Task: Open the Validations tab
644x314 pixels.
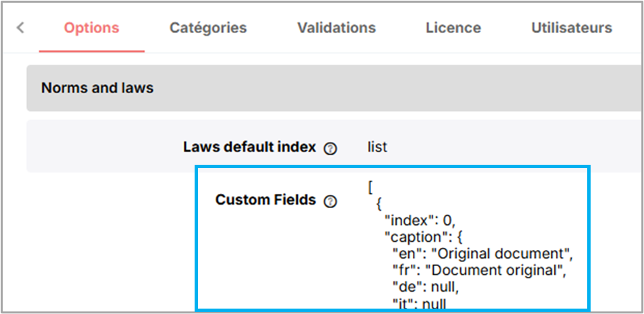Action: click(x=336, y=28)
